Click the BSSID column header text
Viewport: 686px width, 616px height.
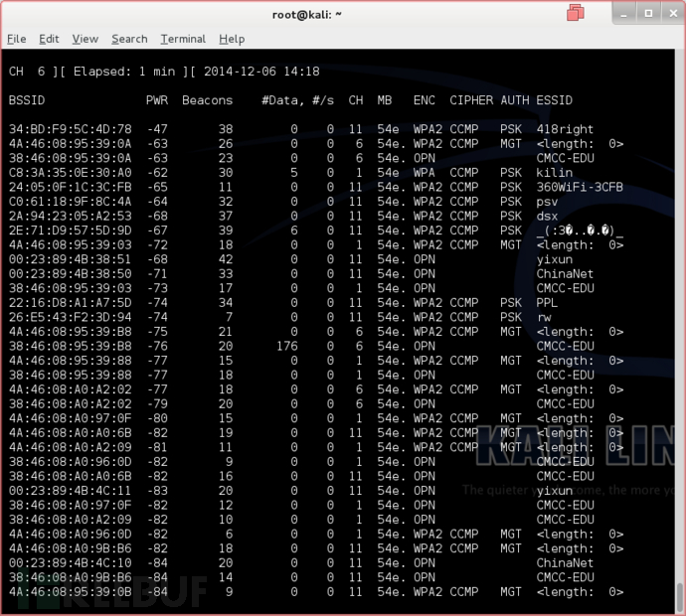point(27,100)
